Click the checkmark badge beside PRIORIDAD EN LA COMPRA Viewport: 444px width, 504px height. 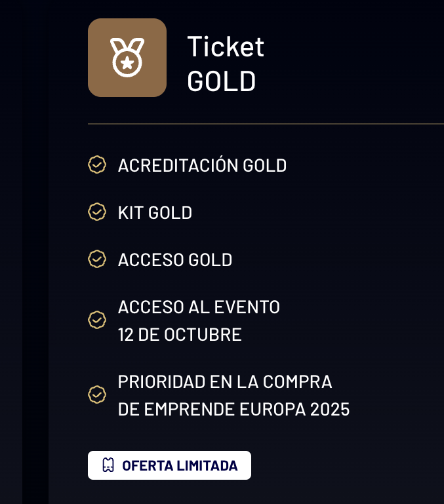click(x=97, y=395)
